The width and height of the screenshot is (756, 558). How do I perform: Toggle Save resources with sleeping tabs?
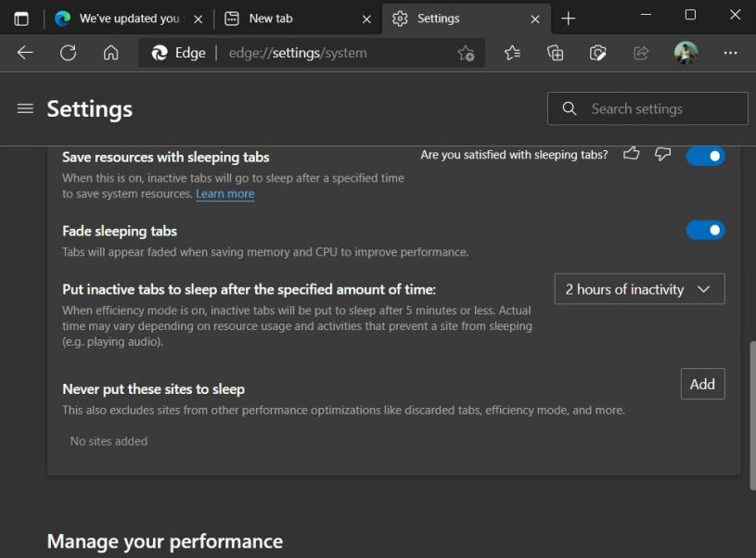[x=705, y=156]
